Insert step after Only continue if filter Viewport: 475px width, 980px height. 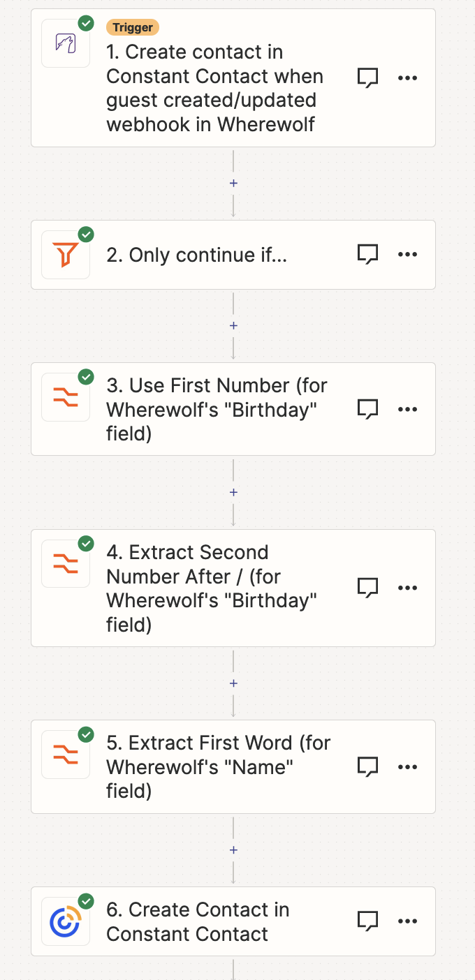pyautogui.click(x=233, y=325)
